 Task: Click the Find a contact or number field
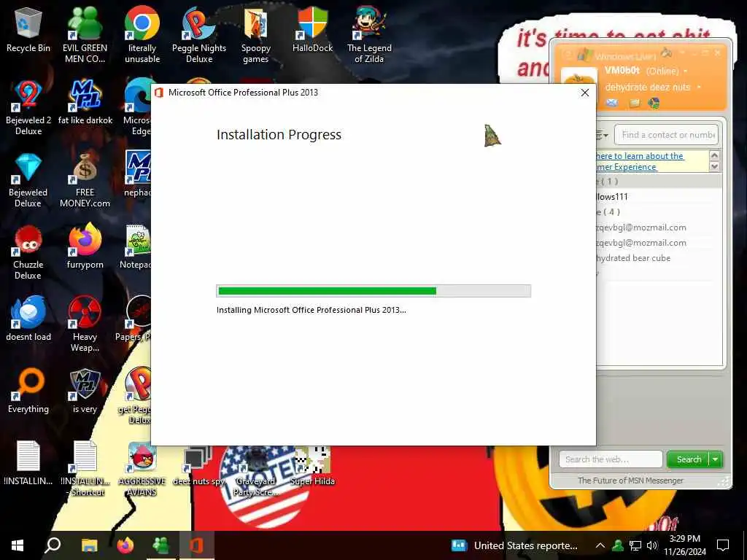pyautogui.click(x=666, y=135)
